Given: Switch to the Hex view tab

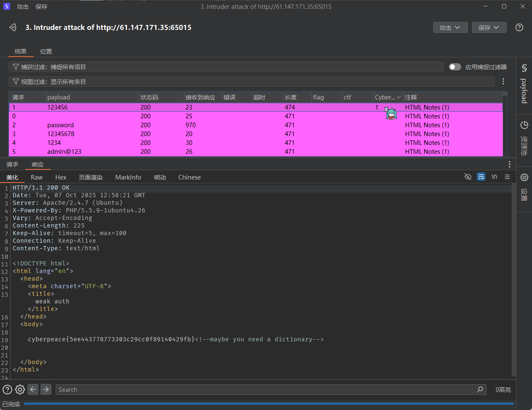Looking at the screenshot, I should [x=60, y=177].
